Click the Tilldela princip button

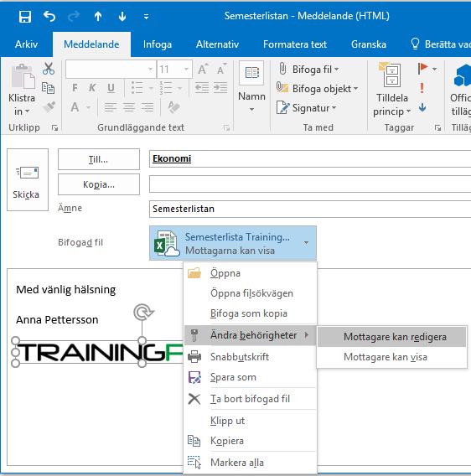tap(392, 90)
